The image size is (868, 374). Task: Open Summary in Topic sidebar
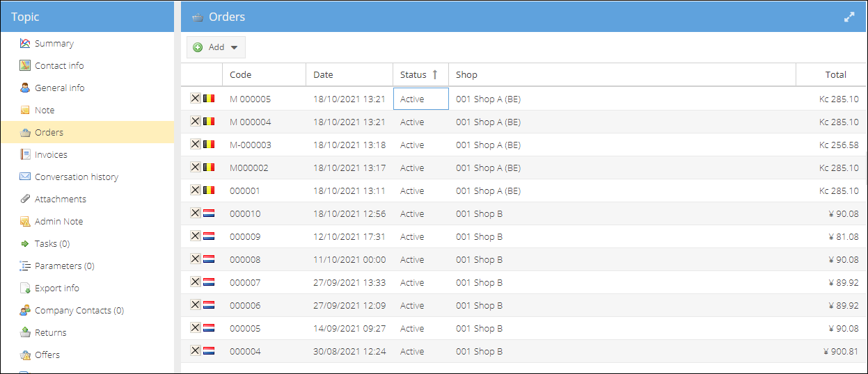(54, 43)
